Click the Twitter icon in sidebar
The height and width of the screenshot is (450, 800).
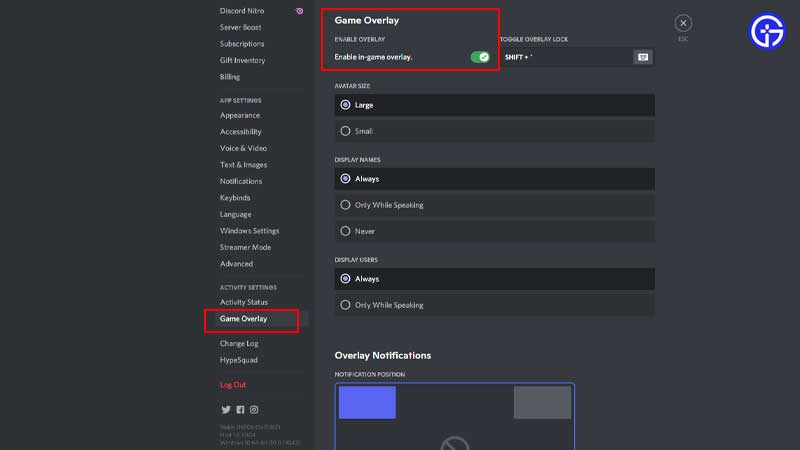[x=226, y=410]
